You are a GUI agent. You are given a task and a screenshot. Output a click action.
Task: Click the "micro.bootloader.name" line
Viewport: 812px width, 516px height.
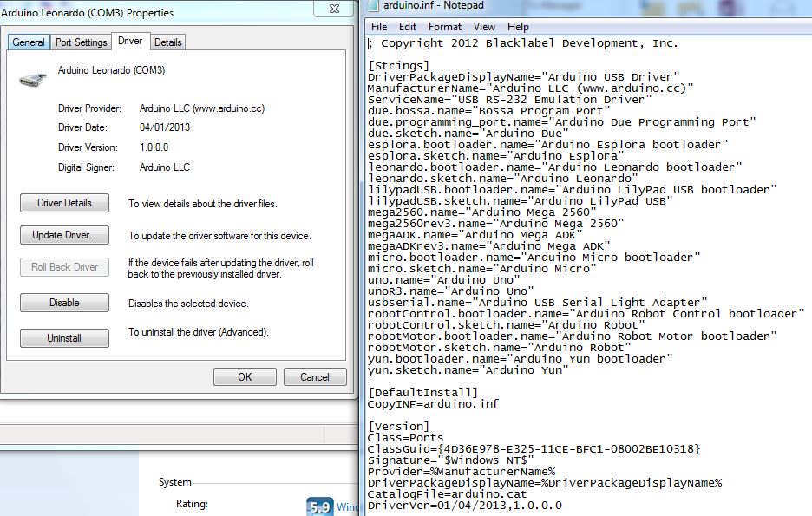(x=534, y=258)
